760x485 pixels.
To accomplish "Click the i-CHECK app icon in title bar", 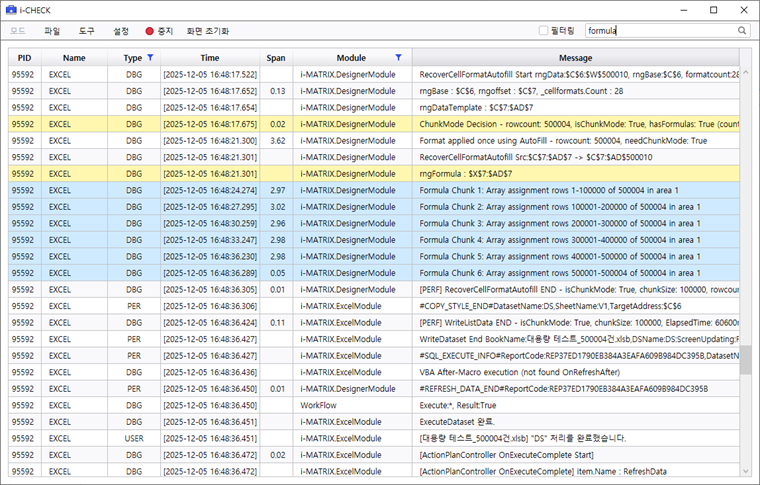I will pos(11,9).
